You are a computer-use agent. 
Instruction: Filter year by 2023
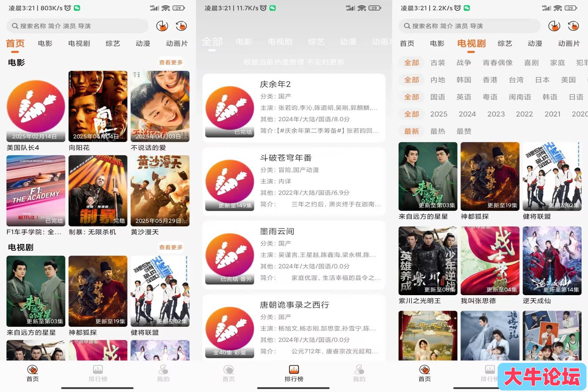pyautogui.click(x=496, y=114)
